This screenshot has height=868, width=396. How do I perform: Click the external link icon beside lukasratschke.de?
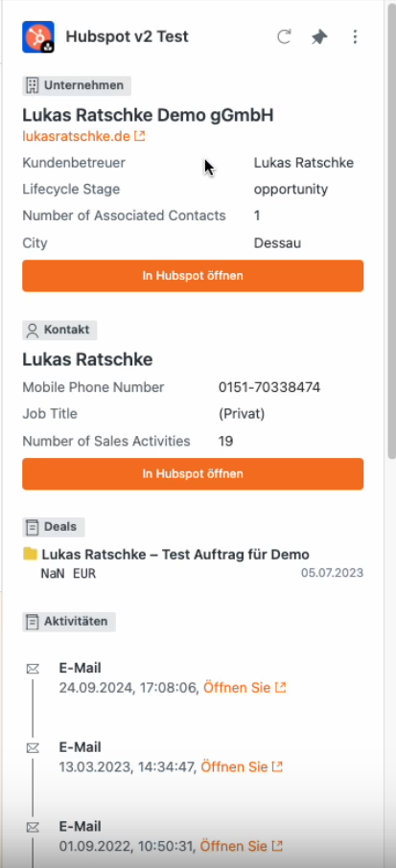point(140,136)
